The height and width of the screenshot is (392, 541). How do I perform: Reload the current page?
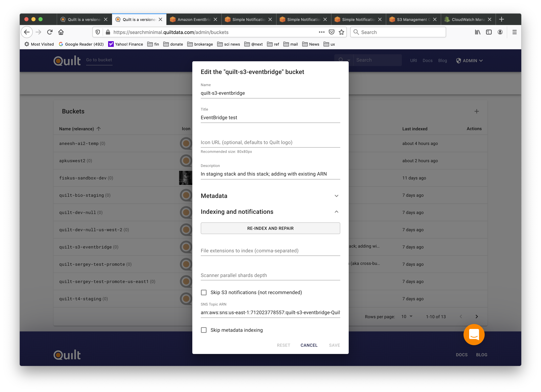(50, 32)
